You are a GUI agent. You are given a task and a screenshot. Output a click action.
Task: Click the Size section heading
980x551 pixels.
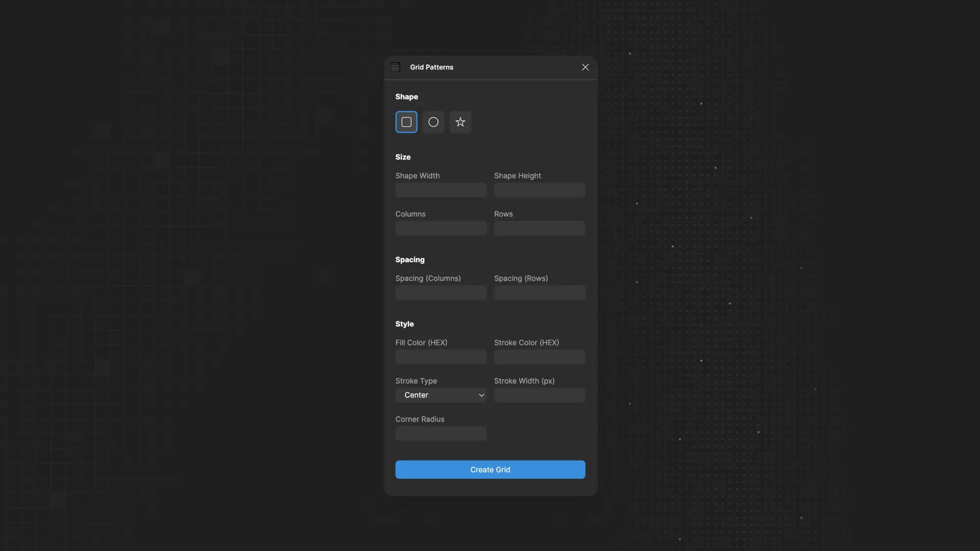click(403, 157)
